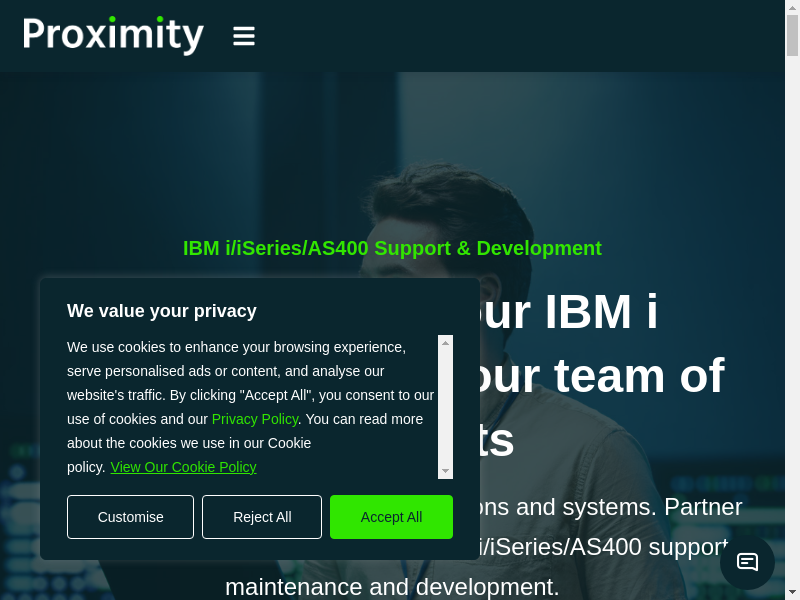
Task: Click the 'team of' headline text
Action: [x=638, y=376]
